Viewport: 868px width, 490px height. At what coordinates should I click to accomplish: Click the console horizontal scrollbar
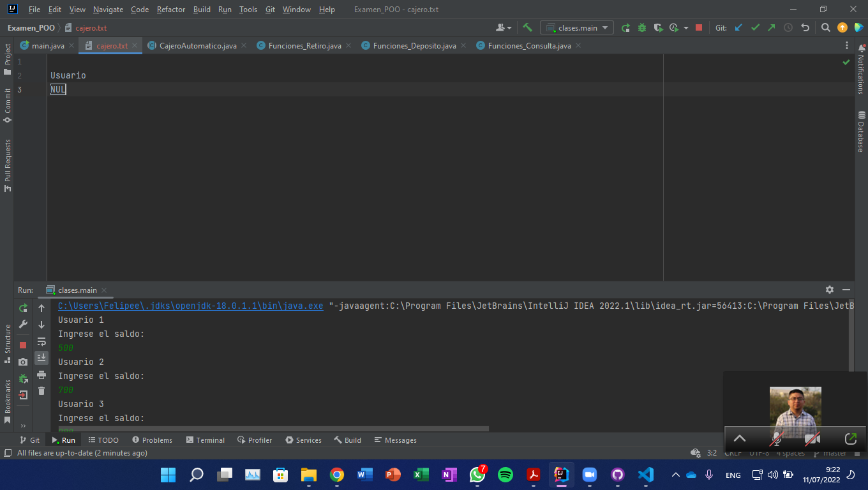273,429
